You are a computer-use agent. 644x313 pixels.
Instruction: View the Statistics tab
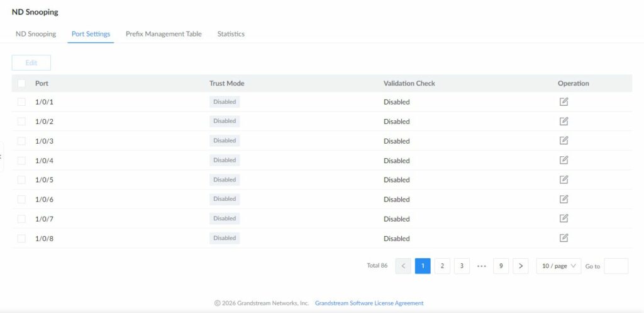pos(231,34)
